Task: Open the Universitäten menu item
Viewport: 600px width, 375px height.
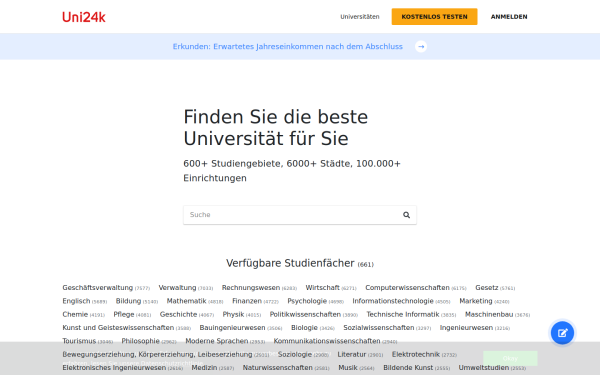Action: [x=360, y=17]
